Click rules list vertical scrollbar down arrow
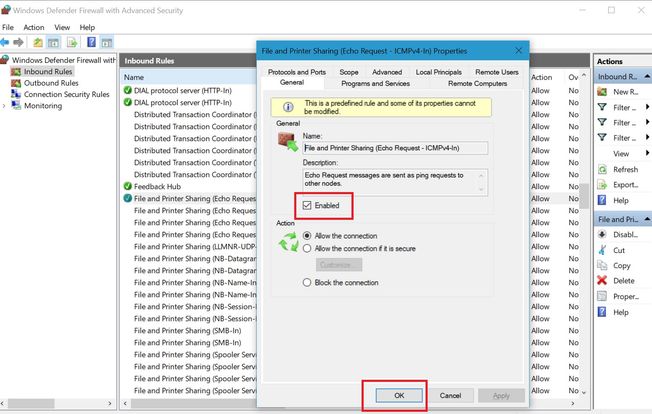 pos(584,392)
